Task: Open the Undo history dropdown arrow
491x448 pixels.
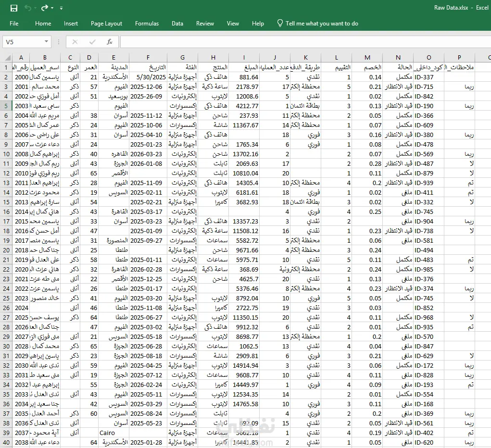Action: coord(35,8)
